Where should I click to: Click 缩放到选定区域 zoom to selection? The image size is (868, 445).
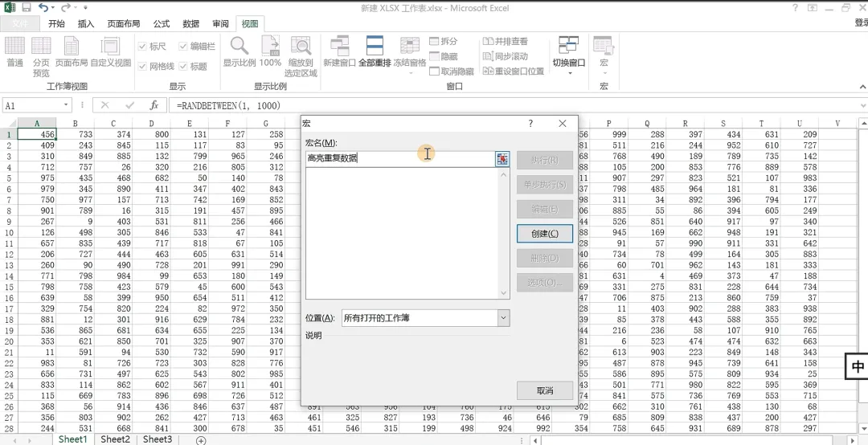(301, 57)
